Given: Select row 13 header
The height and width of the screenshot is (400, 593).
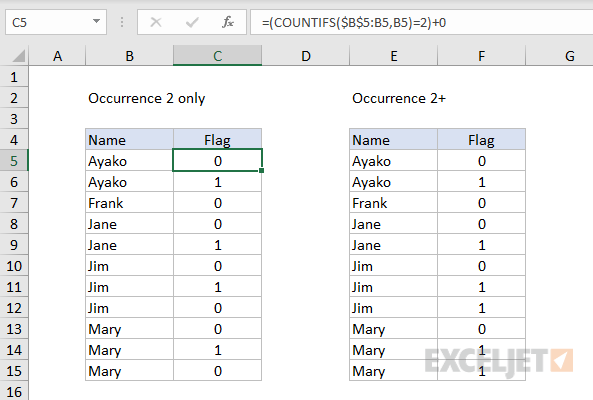Looking at the screenshot, I should coord(14,329).
